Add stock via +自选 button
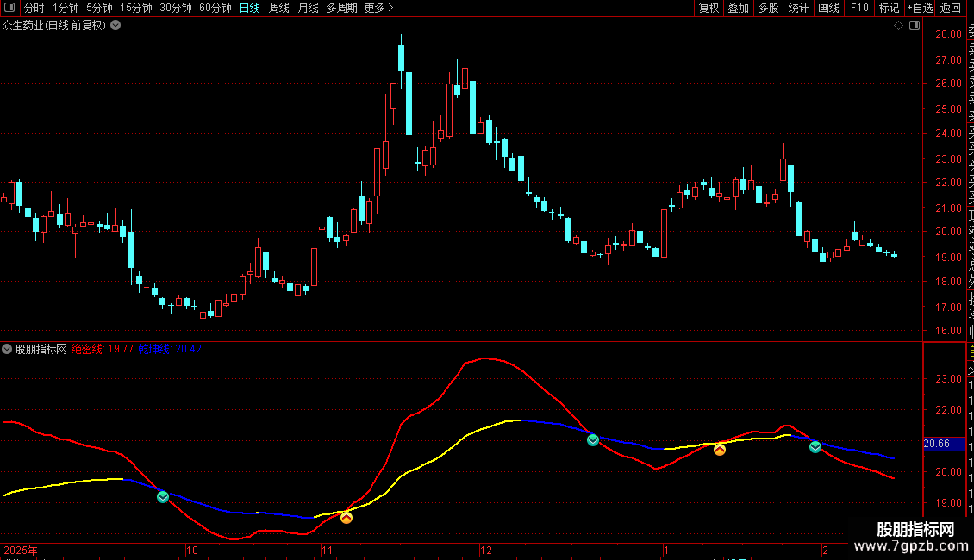 (x=920, y=8)
